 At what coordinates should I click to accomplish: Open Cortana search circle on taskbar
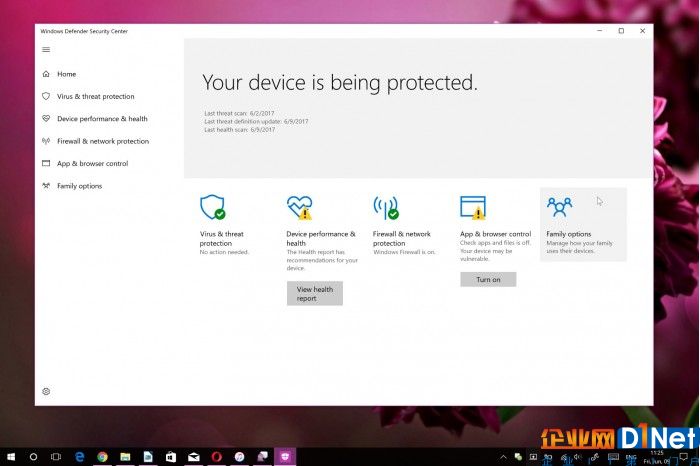click(33, 457)
